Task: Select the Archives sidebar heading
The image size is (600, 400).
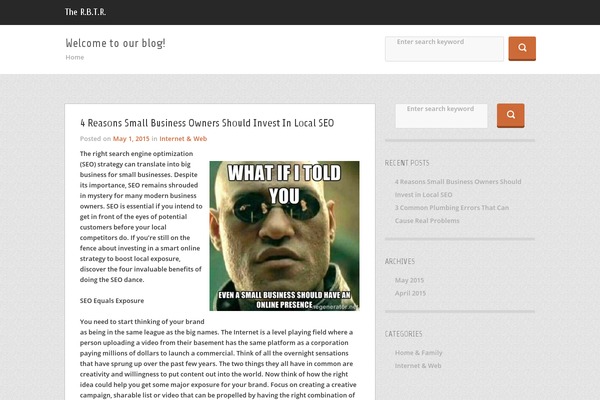Action: coord(399,261)
